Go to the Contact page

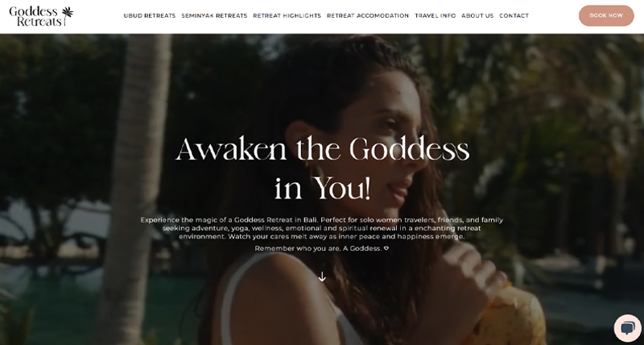[514, 15]
